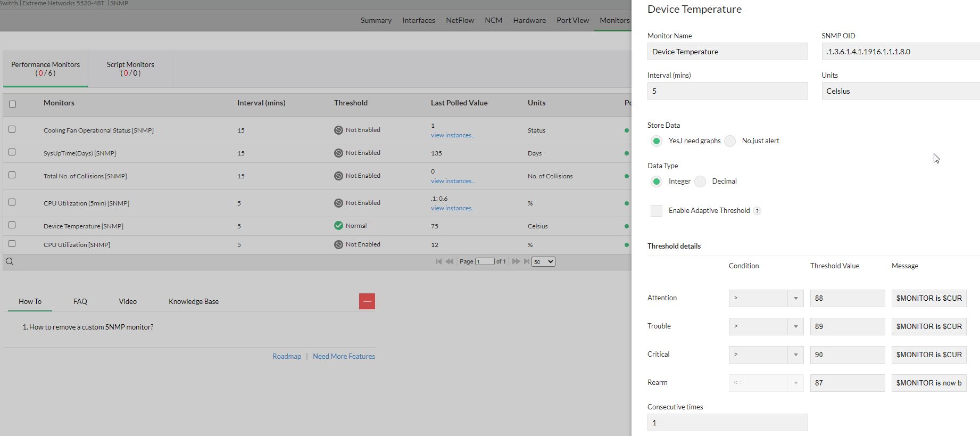Viewport: 980px width, 436px height.
Task: Open the Attention condition dropdown
Action: click(766, 298)
